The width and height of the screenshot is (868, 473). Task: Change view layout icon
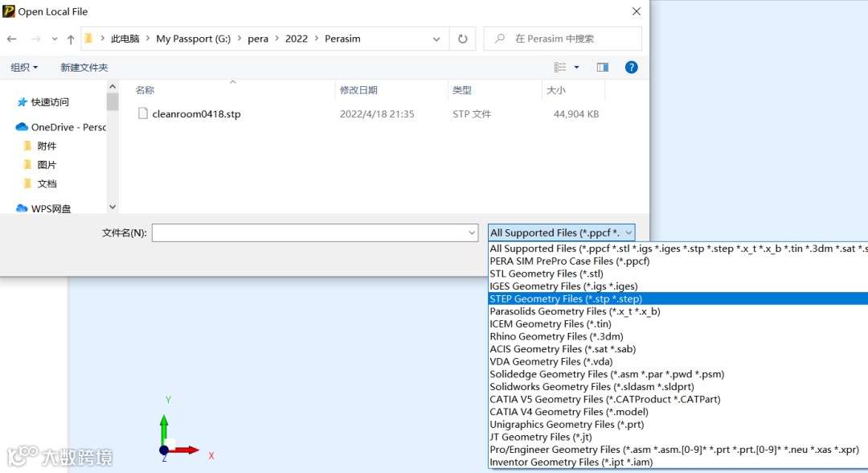point(560,68)
